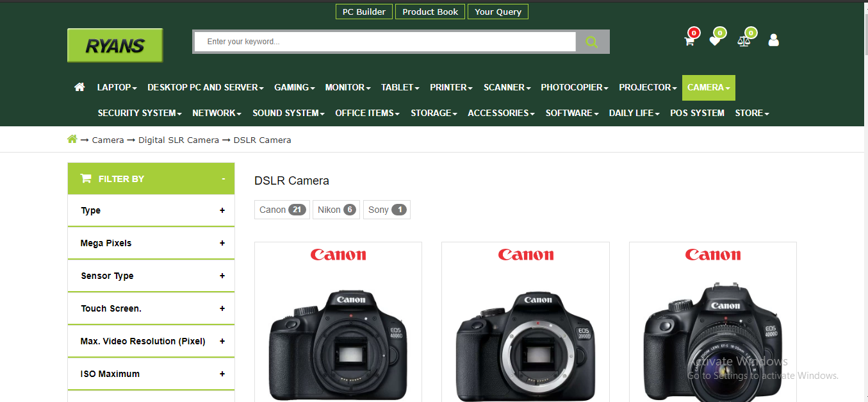
Task: Expand the Mega Pixels filter
Action: point(222,243)
